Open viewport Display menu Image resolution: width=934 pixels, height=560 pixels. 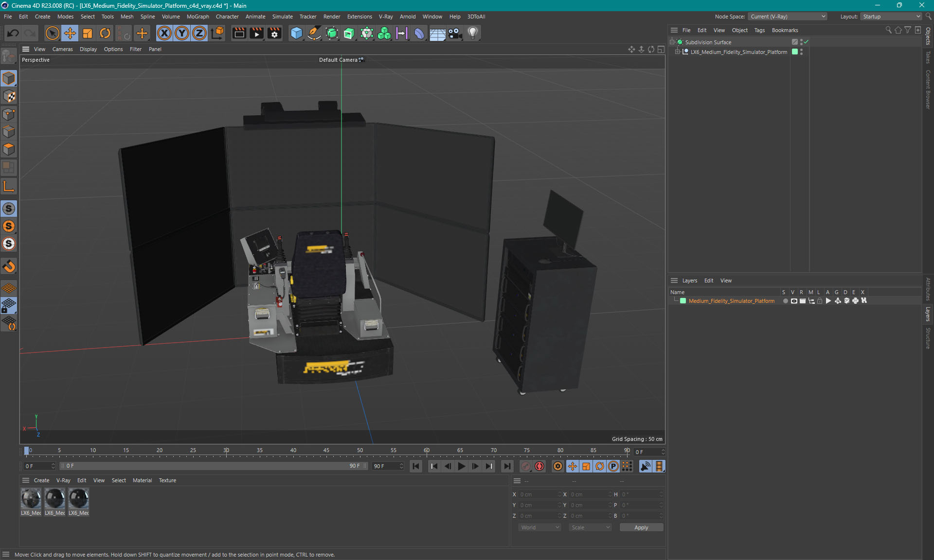click(88, 49)
